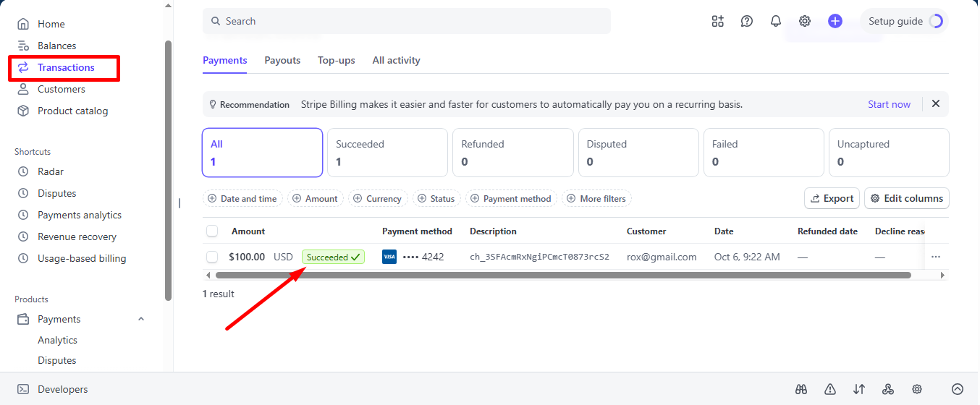The width and height of the screenshot is (980, 405).
Task: Open Customers in the sidebar
Action: [61, 89]
